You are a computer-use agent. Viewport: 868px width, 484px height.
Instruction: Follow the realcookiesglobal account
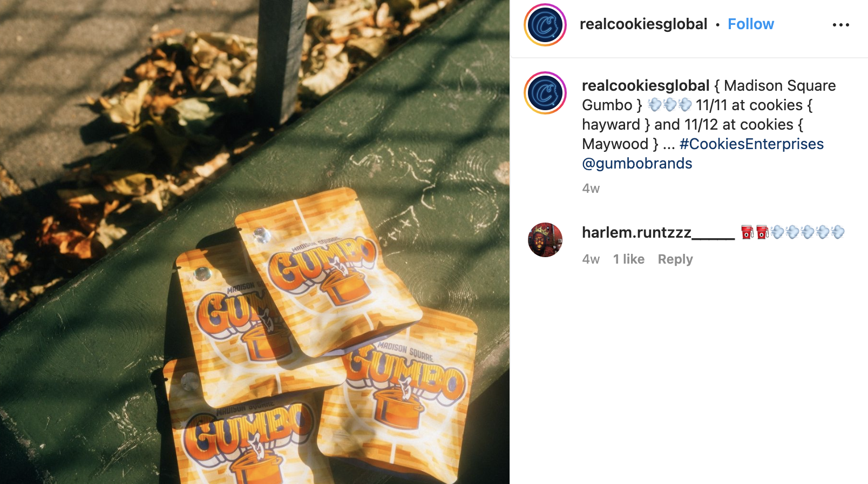pos(750,24)
